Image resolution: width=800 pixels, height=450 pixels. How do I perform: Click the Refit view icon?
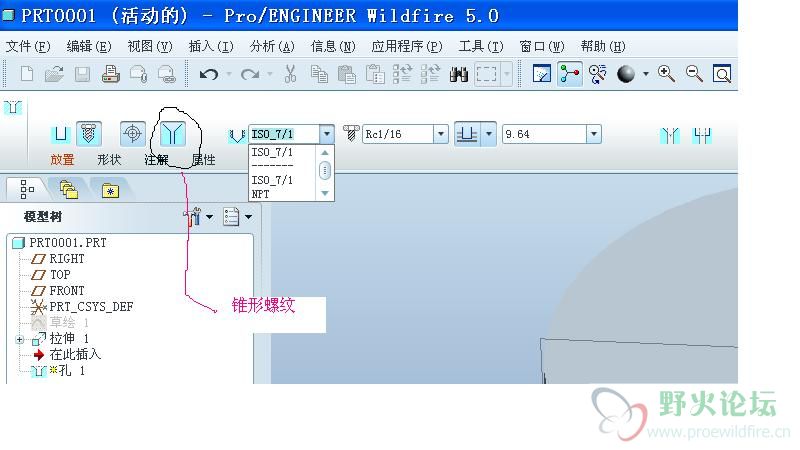click(722, 74)
